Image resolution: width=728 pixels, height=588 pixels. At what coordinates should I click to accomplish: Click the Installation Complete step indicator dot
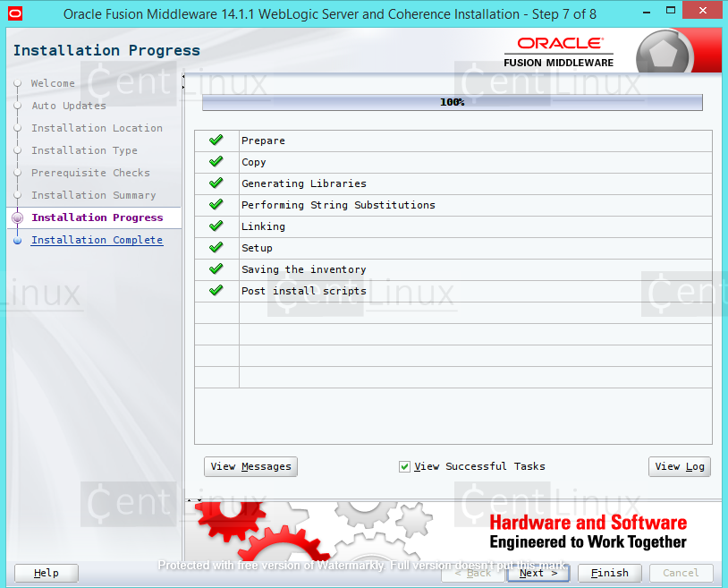pyautogui.click(x=18, y=240)
